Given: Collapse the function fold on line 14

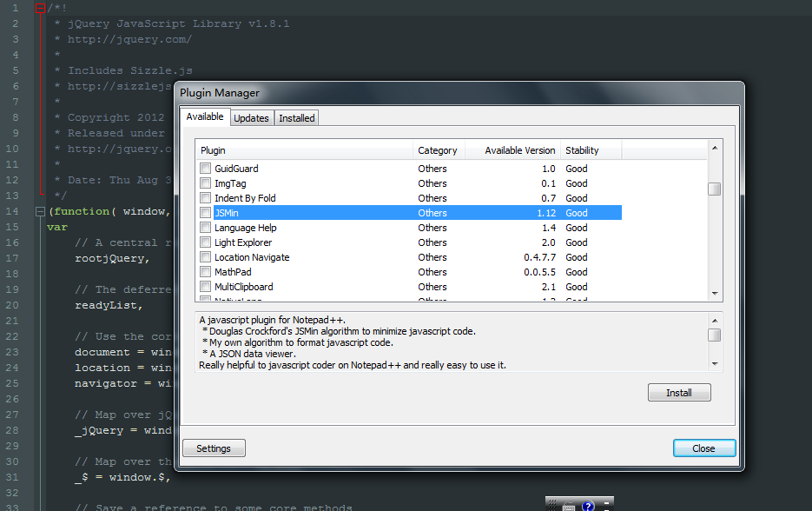Looking at the screenshot, I should pyautogui.click(x=40, y=211).
